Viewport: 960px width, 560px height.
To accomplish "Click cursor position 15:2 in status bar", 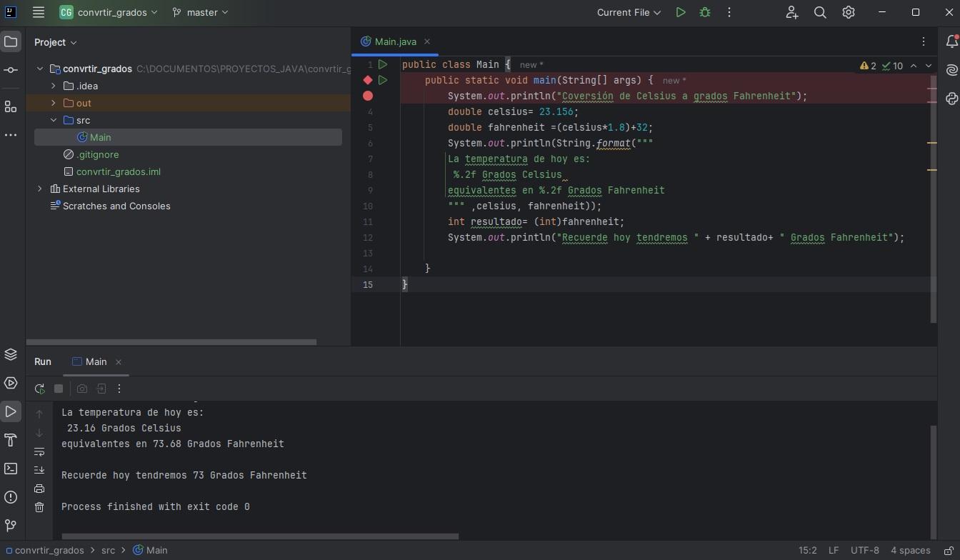I will pos(807,550).
